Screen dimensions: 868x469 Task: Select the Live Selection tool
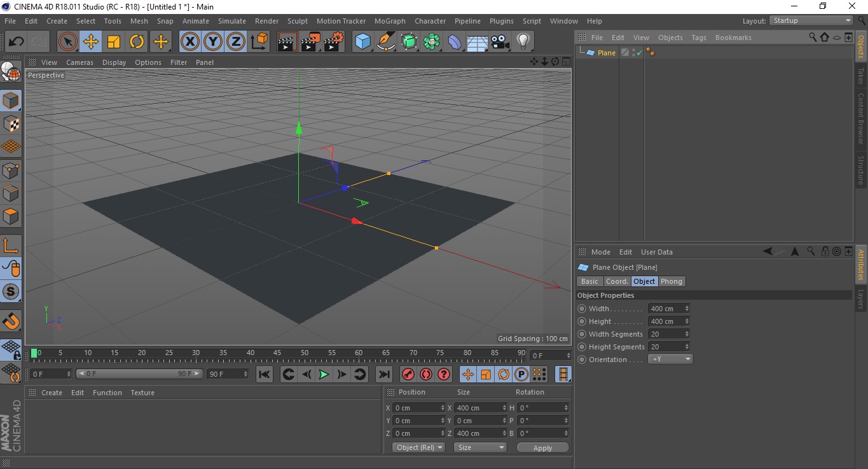[x=67, y=42]
